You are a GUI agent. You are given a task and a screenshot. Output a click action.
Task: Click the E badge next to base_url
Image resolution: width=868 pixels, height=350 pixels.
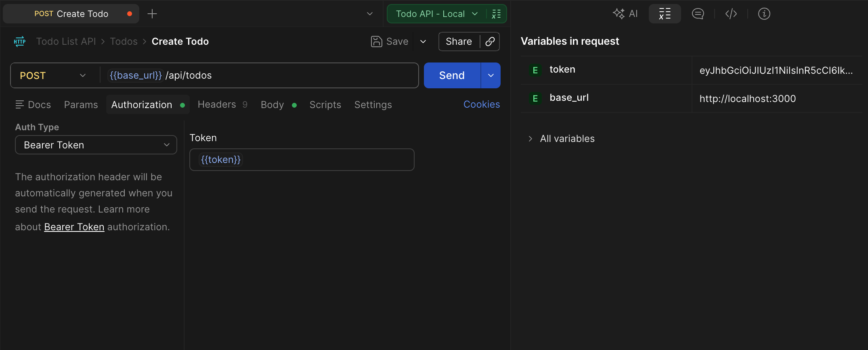pos(535,98)
